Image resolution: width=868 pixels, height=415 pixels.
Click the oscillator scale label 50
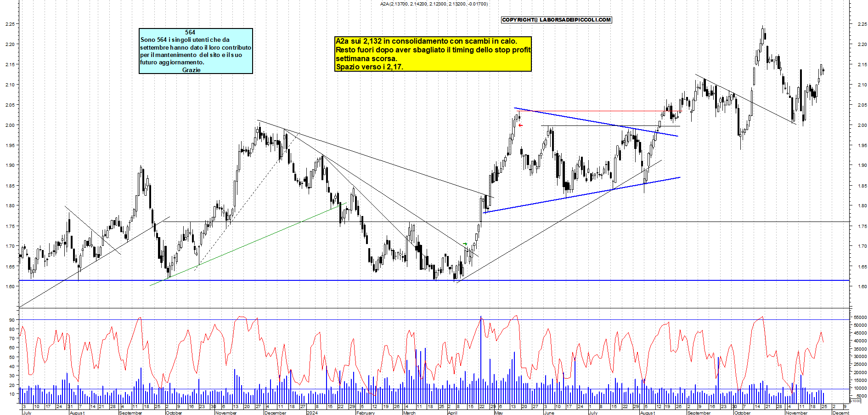pos(11,357)
